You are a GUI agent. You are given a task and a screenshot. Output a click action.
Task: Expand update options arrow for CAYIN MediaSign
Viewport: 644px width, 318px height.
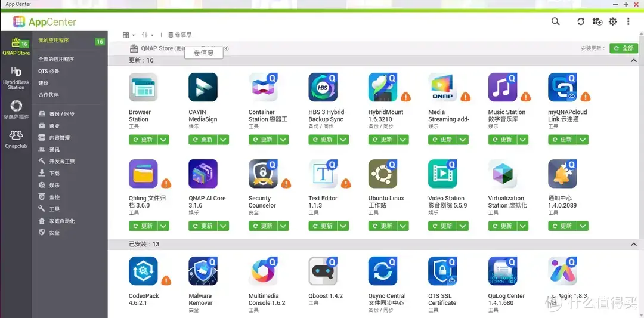coord(224,140)
